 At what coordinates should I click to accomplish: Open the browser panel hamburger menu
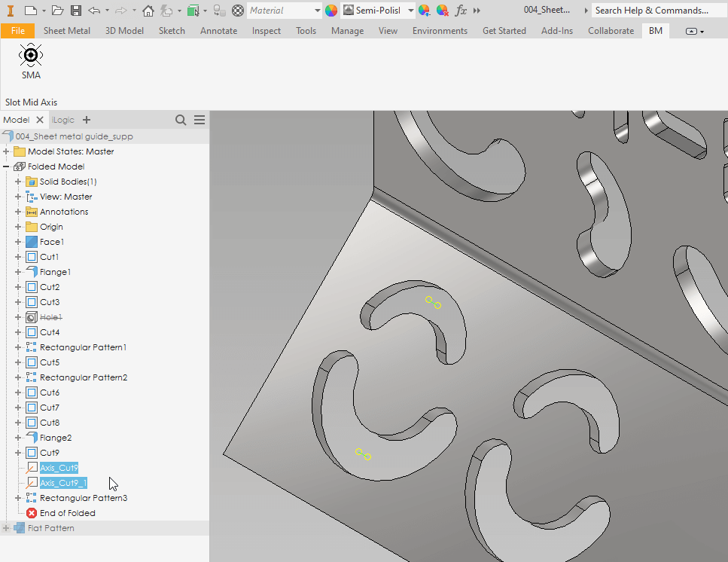click(x=200, y=120)
